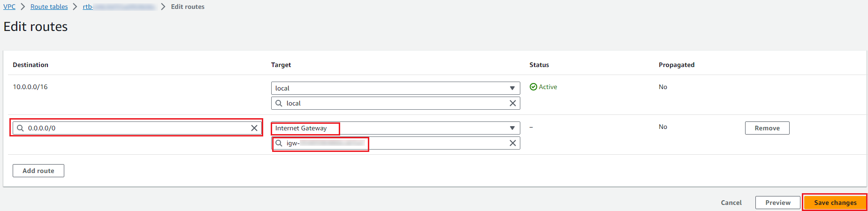Screen dimensions: 868x211
Task: Open the VPC breadcrumb link
Action: [x=9, y=7]
